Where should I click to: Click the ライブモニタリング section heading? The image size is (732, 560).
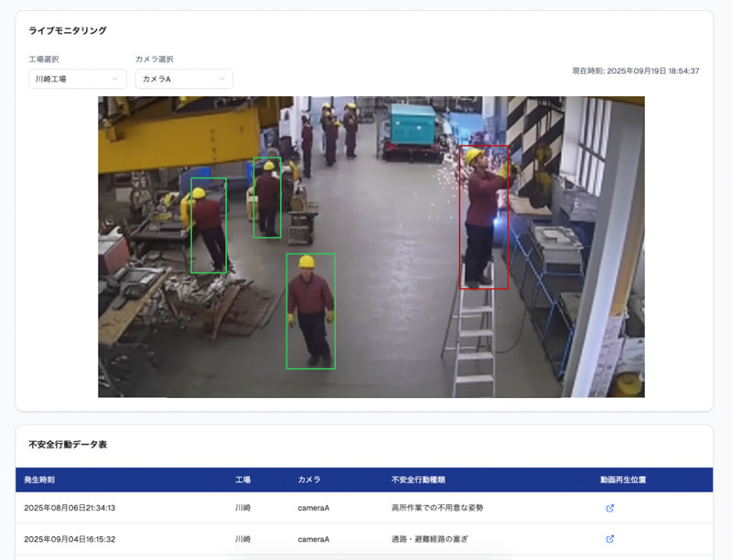(x=68, y=30)
